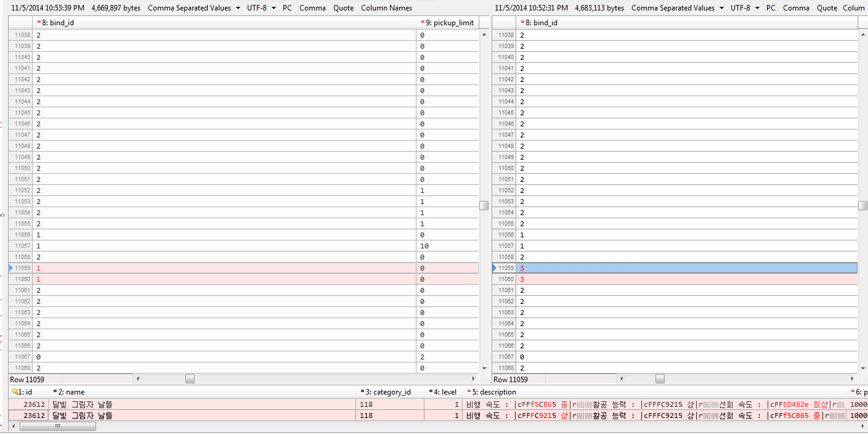The width and height of the screenshot is (868, 434).
Task: Open left file's Comma Separated Values format dropdown
Action: coord(193,8)
